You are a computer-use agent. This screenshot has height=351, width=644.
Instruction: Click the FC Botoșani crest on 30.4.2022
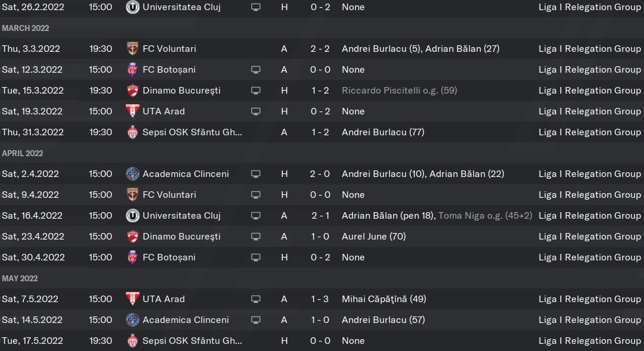click(132, 257)
